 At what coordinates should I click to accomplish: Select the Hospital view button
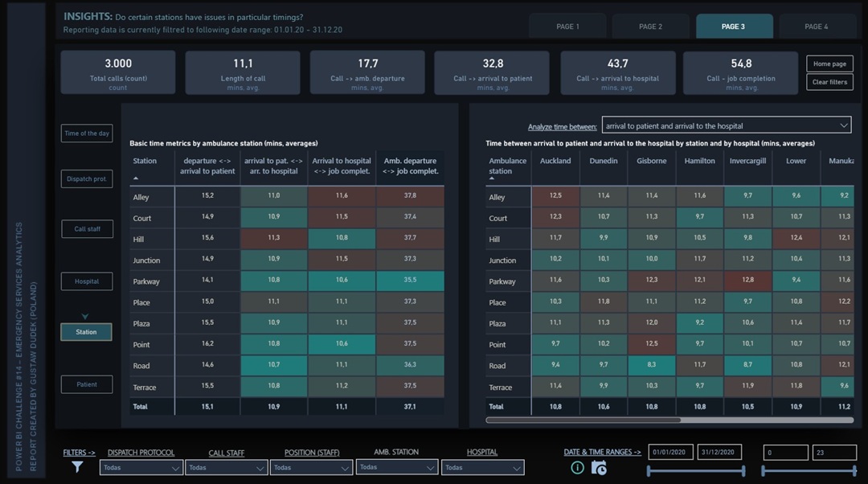87,281
